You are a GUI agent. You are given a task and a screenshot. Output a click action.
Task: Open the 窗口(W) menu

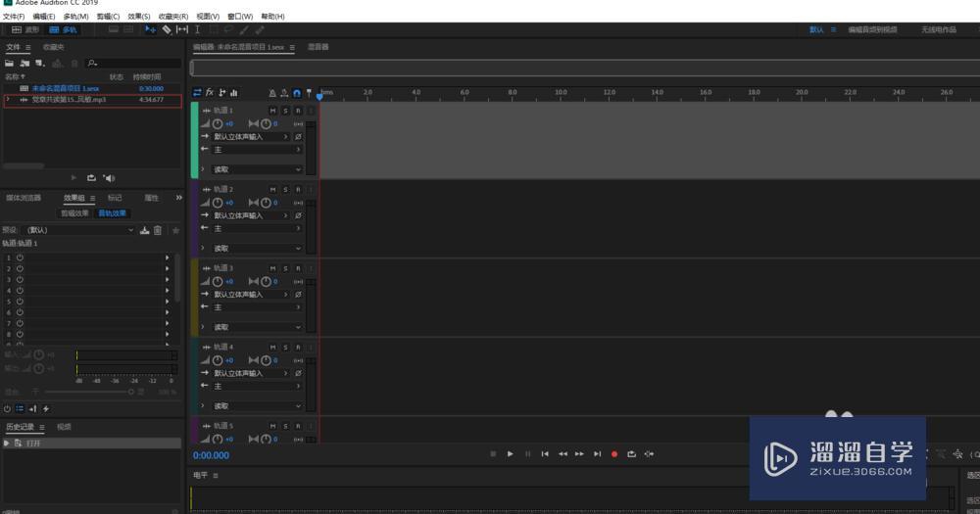click(240, 17)
